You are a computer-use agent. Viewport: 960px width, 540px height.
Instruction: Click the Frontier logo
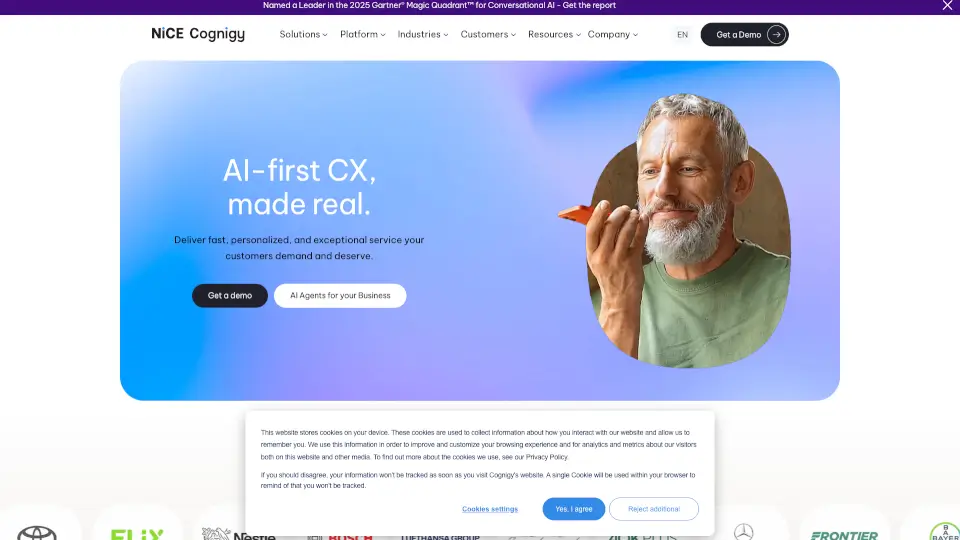tap(844, 536)
